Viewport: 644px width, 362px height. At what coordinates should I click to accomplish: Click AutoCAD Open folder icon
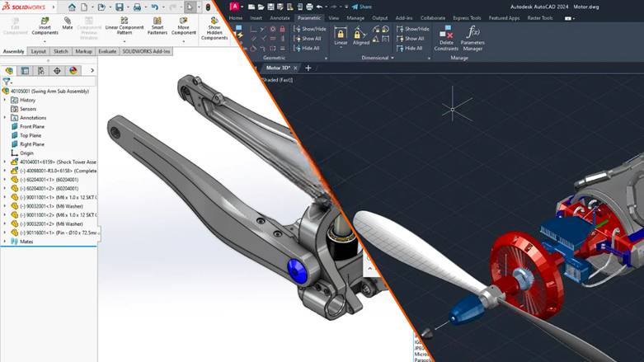point(261,7)
